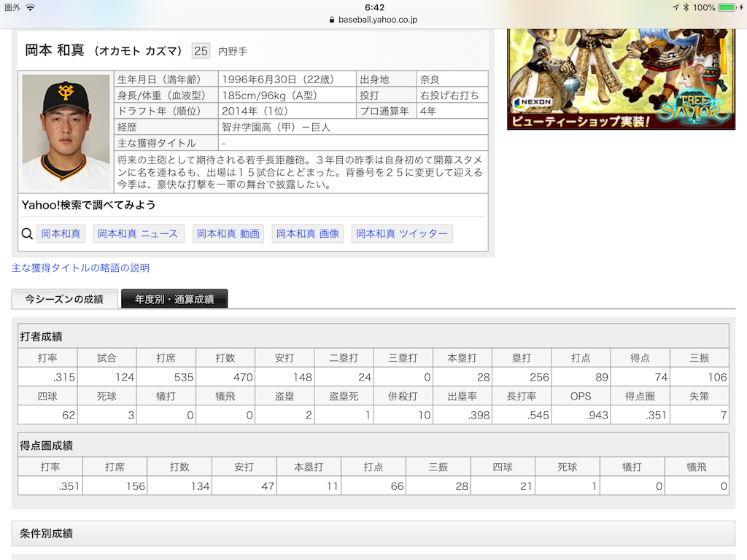This screenshot has height=560, width=747.
Task: Click the 本塁打 column header in 打者成績
Action: [x=462, y=358]
